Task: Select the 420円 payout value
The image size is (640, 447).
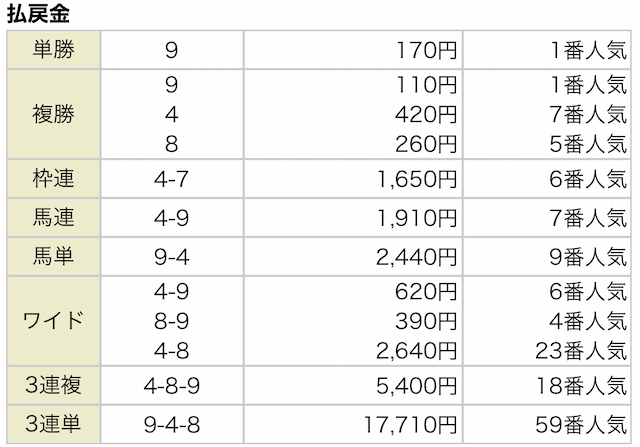Action: pos(425,114)
